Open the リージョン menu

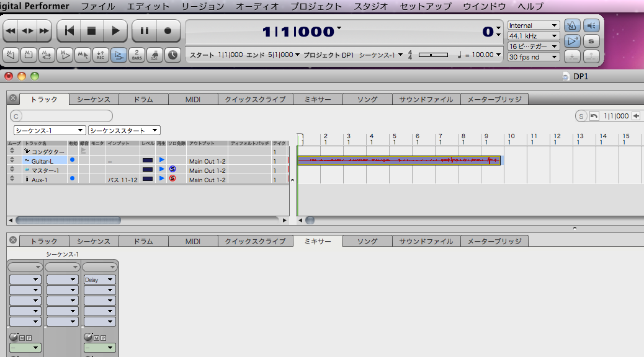point(203,7)
